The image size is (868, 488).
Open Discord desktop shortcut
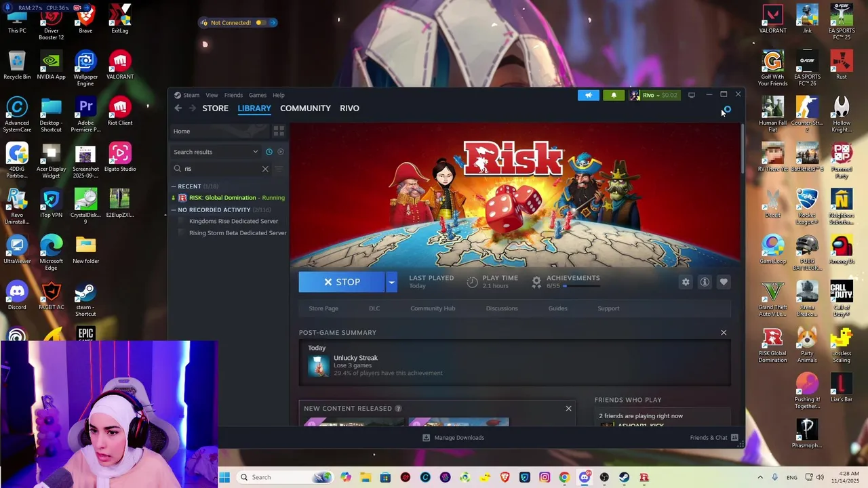coord(17,296)
